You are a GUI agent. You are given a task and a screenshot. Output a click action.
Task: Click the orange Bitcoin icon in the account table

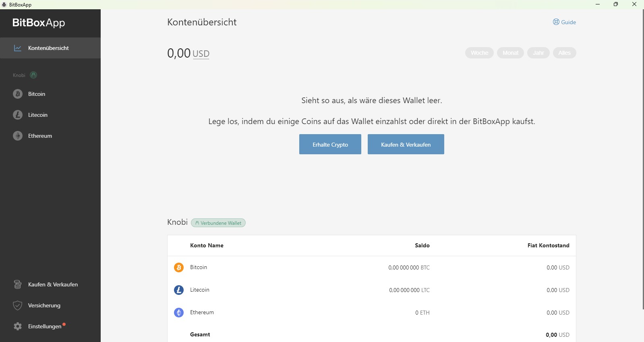tap(179, 267)
